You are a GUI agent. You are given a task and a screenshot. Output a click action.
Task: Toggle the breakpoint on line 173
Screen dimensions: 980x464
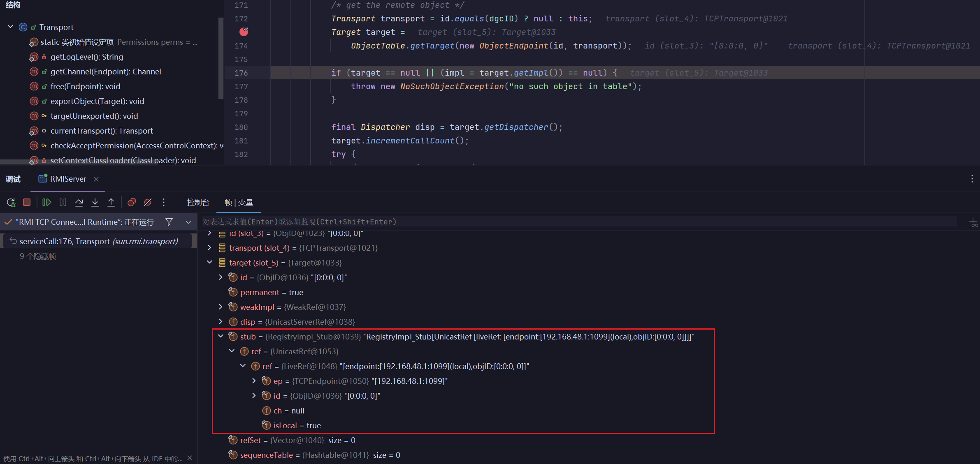pos(244,32)
